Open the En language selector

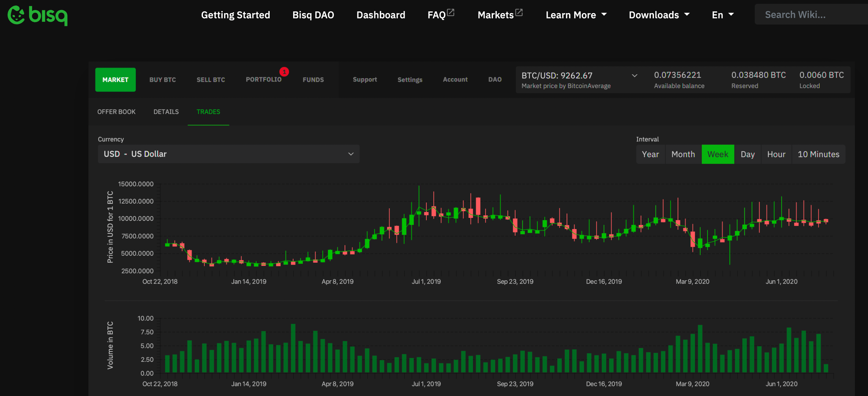(x=723, y=15)
